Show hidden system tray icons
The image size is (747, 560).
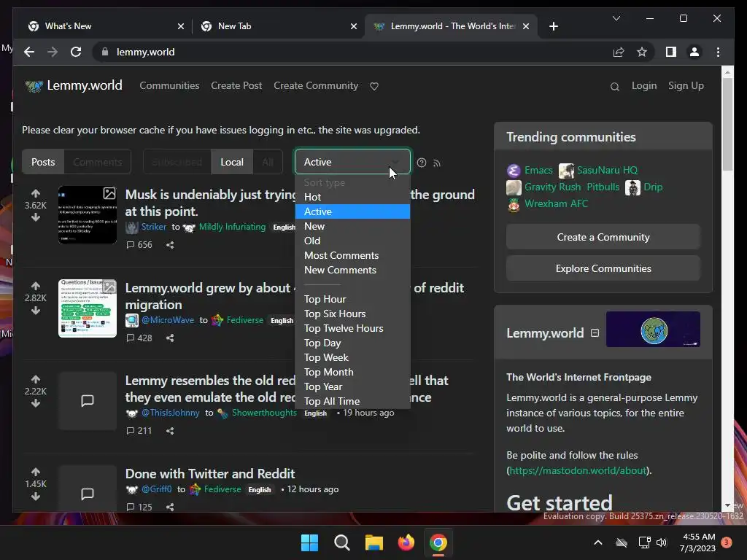pyautogui.click(x=598, y=542)
